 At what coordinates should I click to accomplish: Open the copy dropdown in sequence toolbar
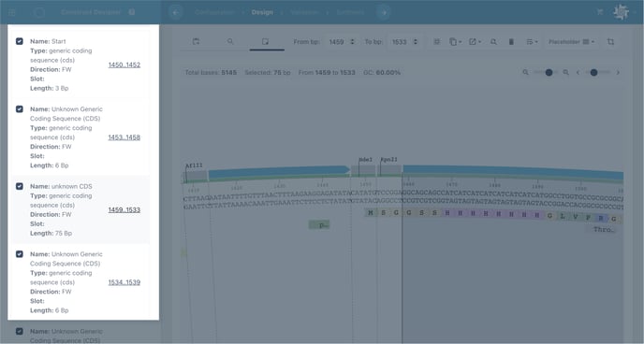tap(455, 42)
